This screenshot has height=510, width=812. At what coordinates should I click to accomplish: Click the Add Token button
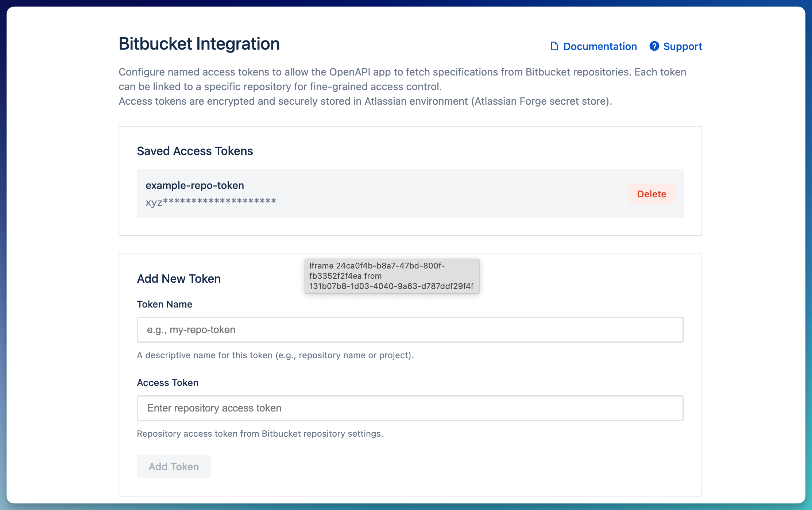(x=174, y=466)
